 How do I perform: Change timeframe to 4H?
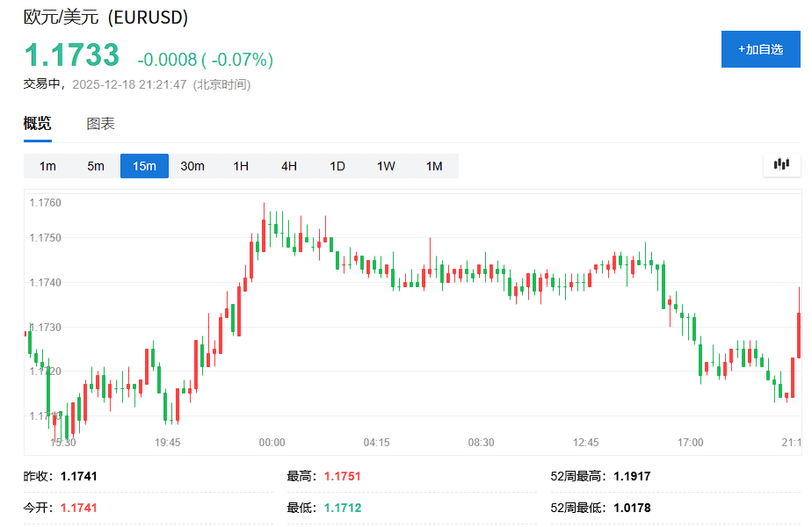coord(289,166)
